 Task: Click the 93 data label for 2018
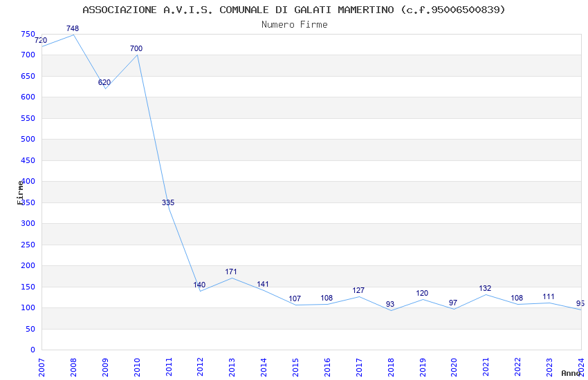(x=390, y=305)
